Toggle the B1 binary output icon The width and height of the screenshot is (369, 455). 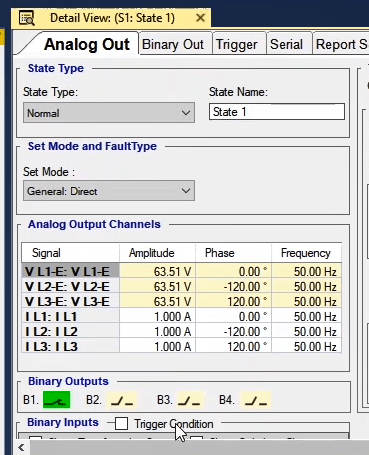(57, 400)
